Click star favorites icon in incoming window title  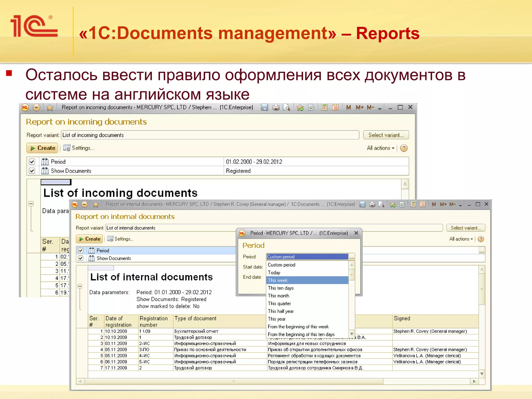coord(50,108)
